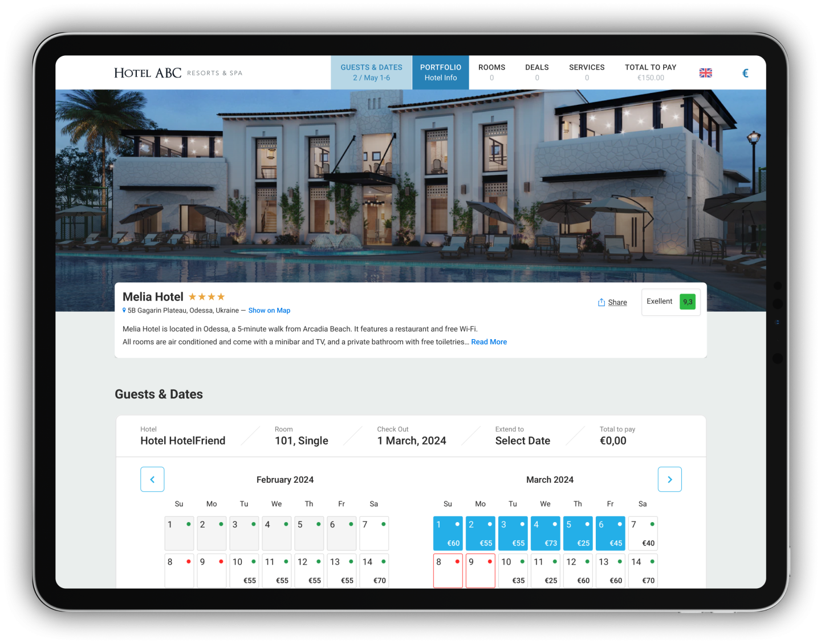Click the map pin icon by address

(124, 311)
